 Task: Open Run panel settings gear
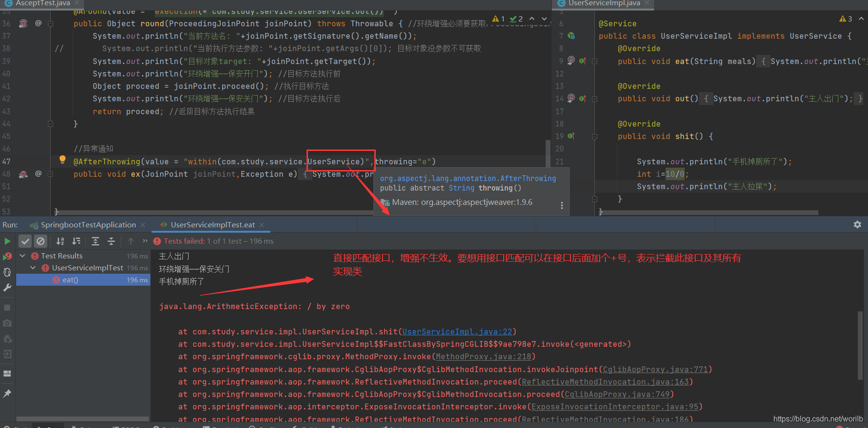pos(857,225)
